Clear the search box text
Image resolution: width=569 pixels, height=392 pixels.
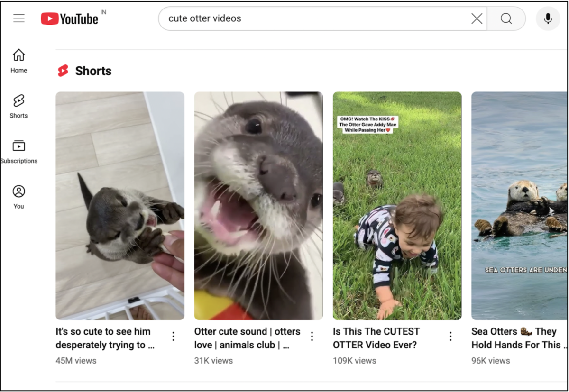477,18
